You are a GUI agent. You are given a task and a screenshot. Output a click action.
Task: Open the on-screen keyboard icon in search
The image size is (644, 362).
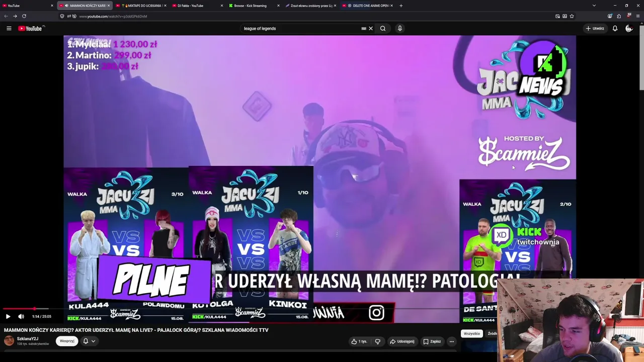point(364,29)
